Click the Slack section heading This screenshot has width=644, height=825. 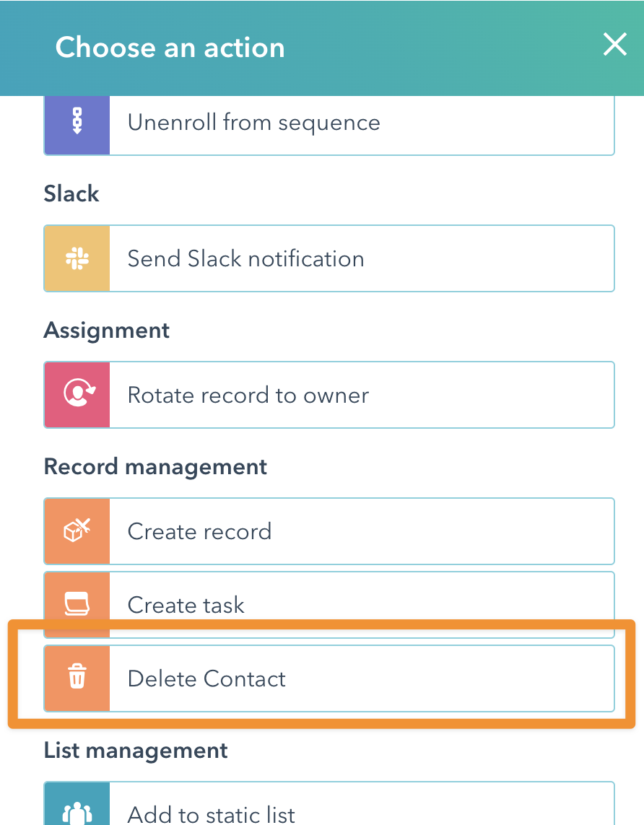tap(71, 193)
